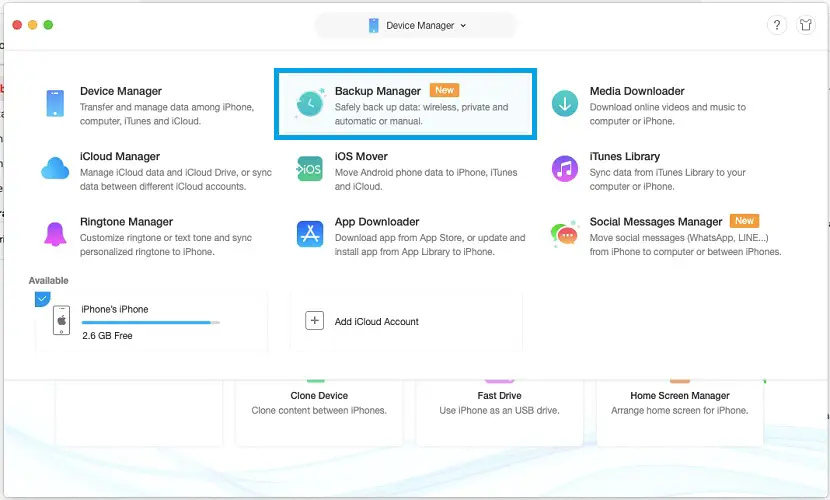Open the Clone Device option
The width and height of the screenshot is (830, 500).
[318, 396]
